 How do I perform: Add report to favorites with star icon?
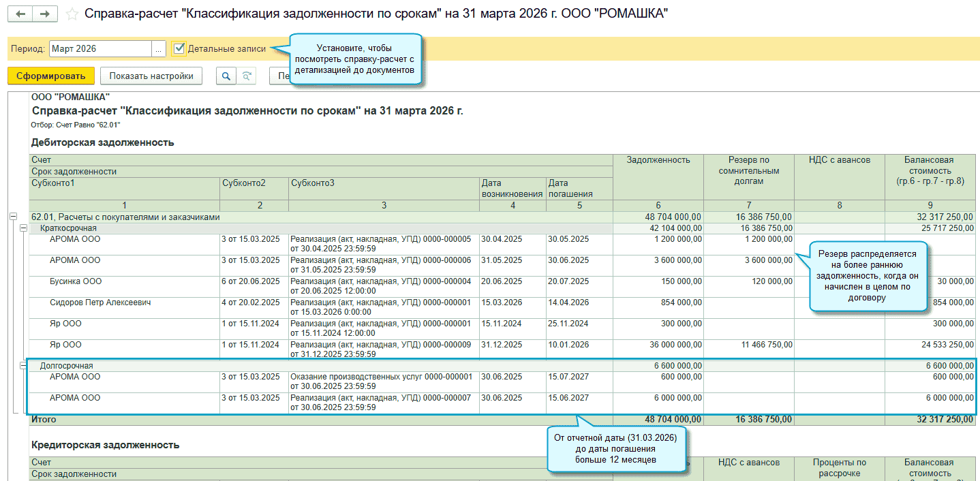coord(72,14)
